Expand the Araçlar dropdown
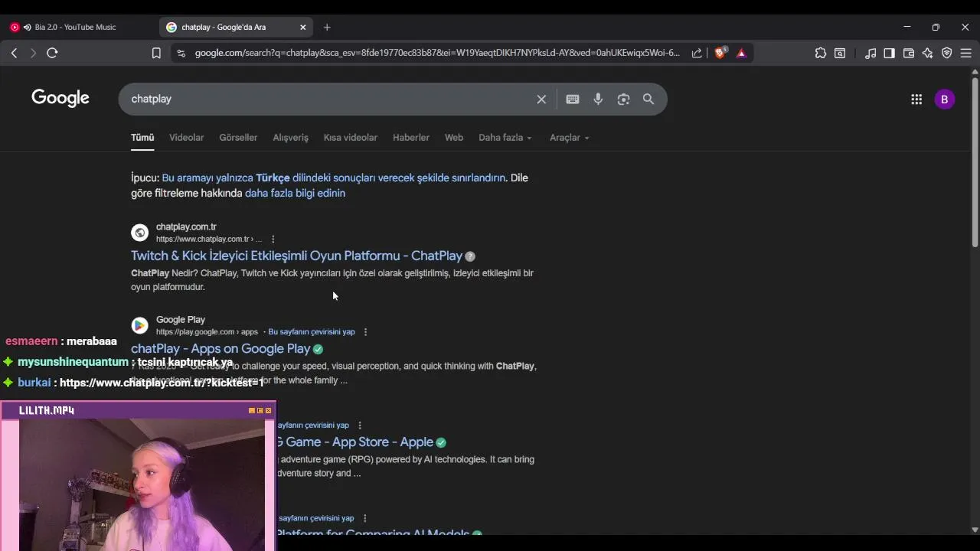 [570, 138]
